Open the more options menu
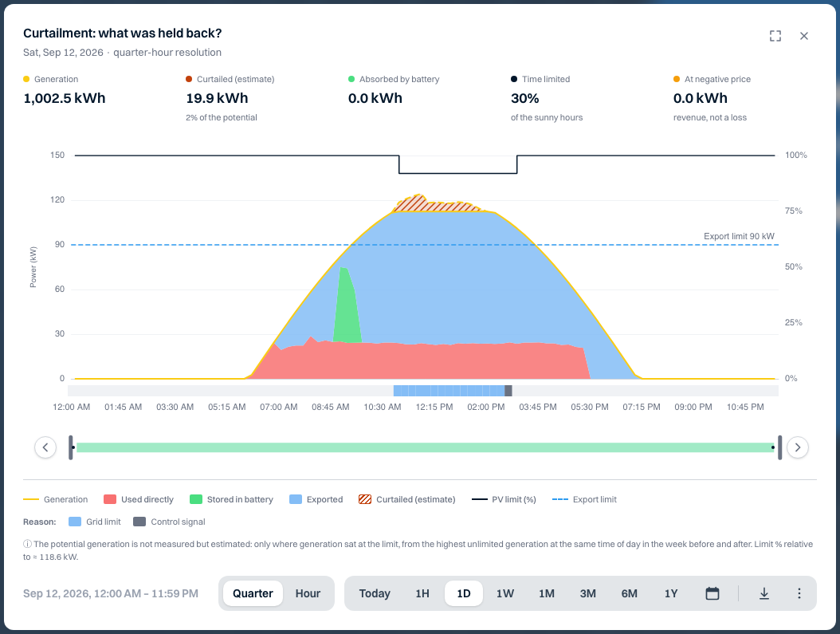 [799, 593]
